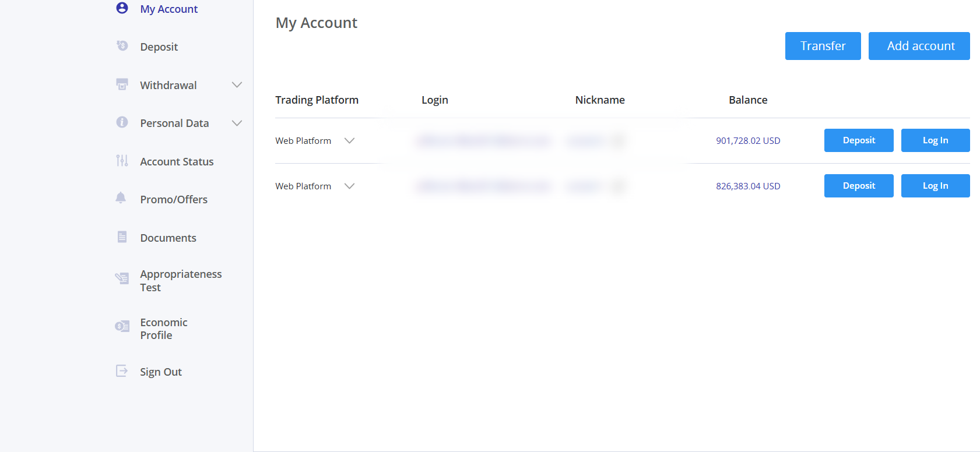980x452 pixels.
Task: Click the Promo/Offers bell icon
Action: tap(121, 198)
